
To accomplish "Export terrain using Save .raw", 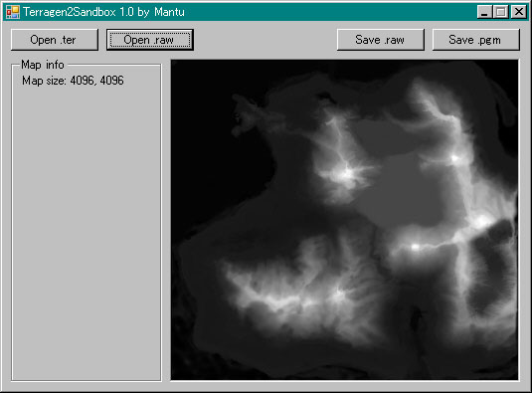I will pyautogui.click(x=380, y=40).
